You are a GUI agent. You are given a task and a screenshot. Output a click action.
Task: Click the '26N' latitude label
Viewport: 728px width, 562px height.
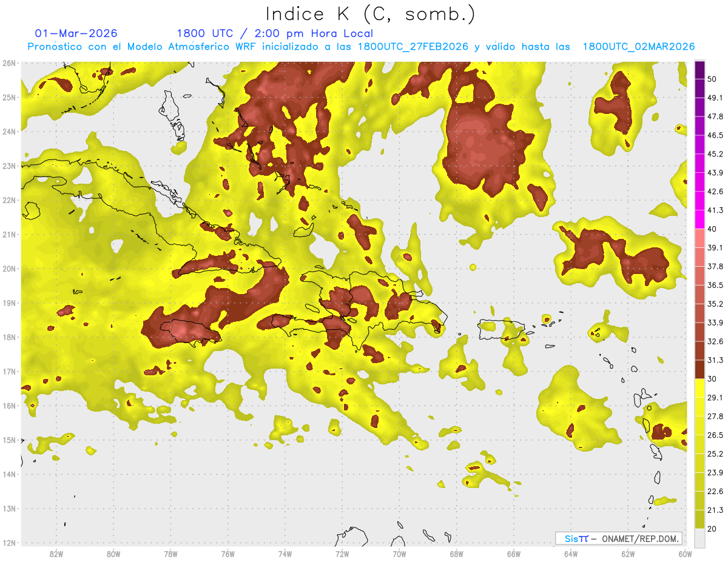pyautogui.click(x=9, y=63)
